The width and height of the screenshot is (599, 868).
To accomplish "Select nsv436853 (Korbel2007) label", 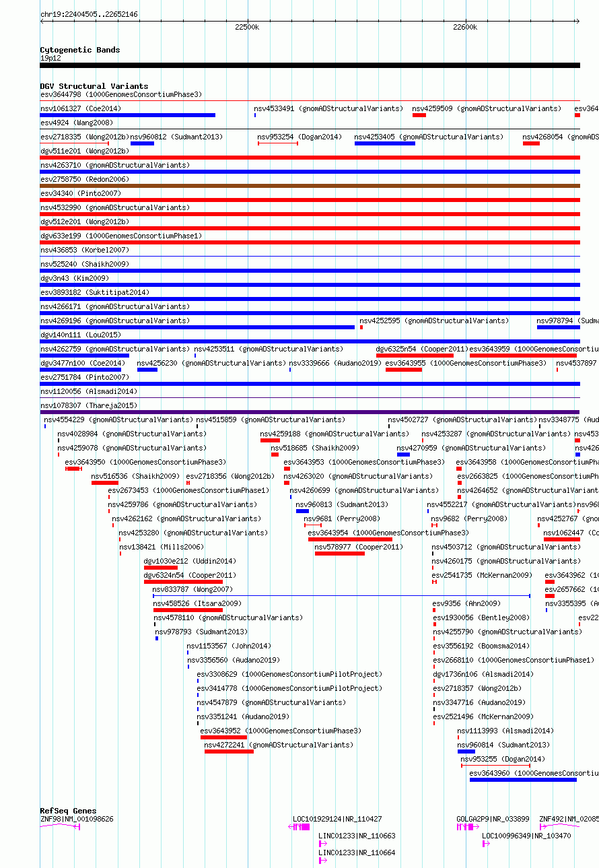I will click(85, 250).
